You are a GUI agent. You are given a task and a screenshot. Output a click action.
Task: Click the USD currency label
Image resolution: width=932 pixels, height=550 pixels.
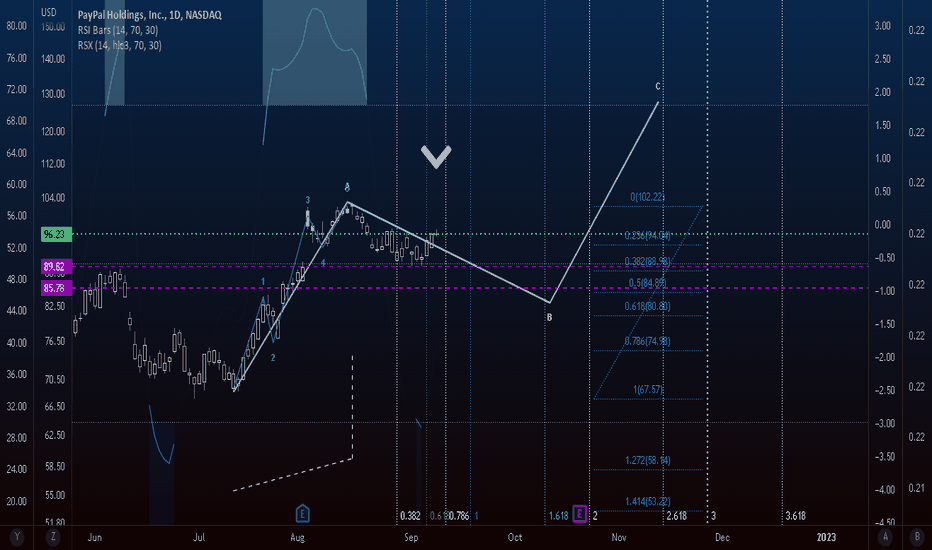point(49,12)
